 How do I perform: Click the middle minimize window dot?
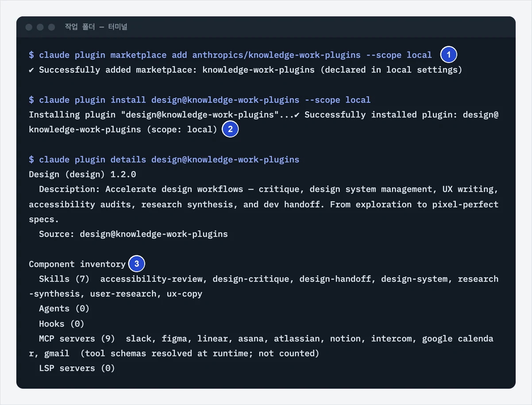tap(40, 27)
